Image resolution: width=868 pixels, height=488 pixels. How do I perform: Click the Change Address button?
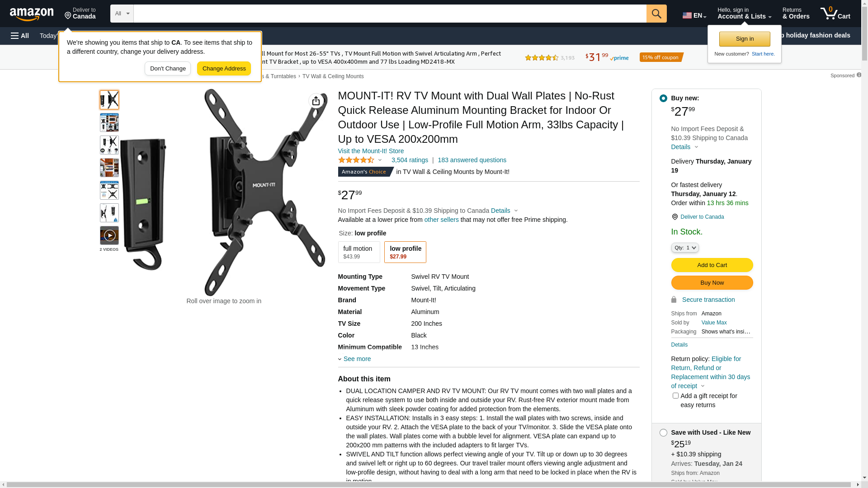(x=224, y=69)
